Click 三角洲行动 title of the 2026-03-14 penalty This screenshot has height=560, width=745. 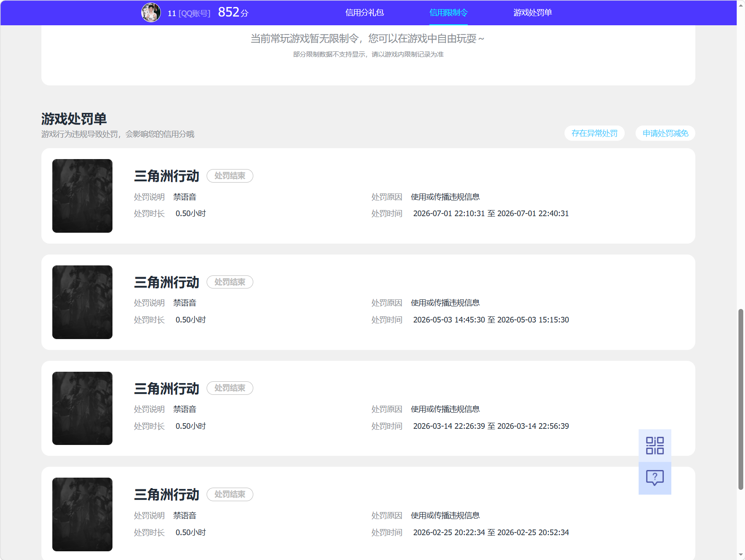pyautogui.click(x=167, y=389)
